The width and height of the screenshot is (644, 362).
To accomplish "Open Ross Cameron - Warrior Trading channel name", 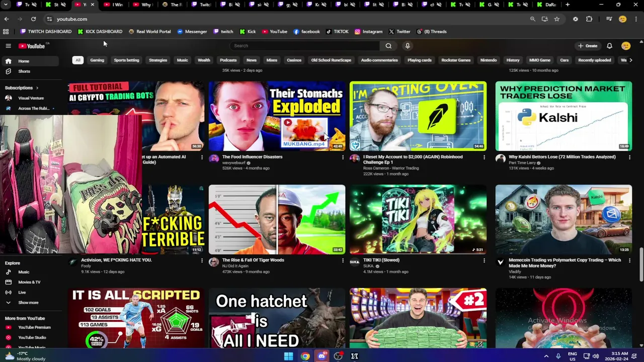I will (391, 168).
